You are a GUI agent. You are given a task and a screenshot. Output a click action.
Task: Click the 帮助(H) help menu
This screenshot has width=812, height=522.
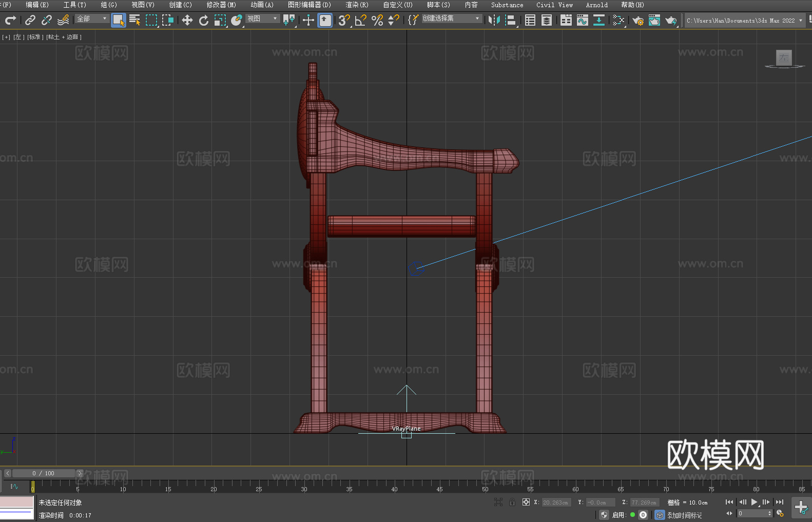coord(632,5)
